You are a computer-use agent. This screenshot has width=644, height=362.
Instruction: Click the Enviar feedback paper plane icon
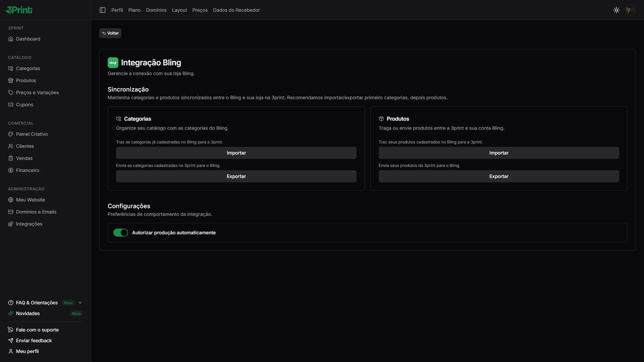pos(11,341)
